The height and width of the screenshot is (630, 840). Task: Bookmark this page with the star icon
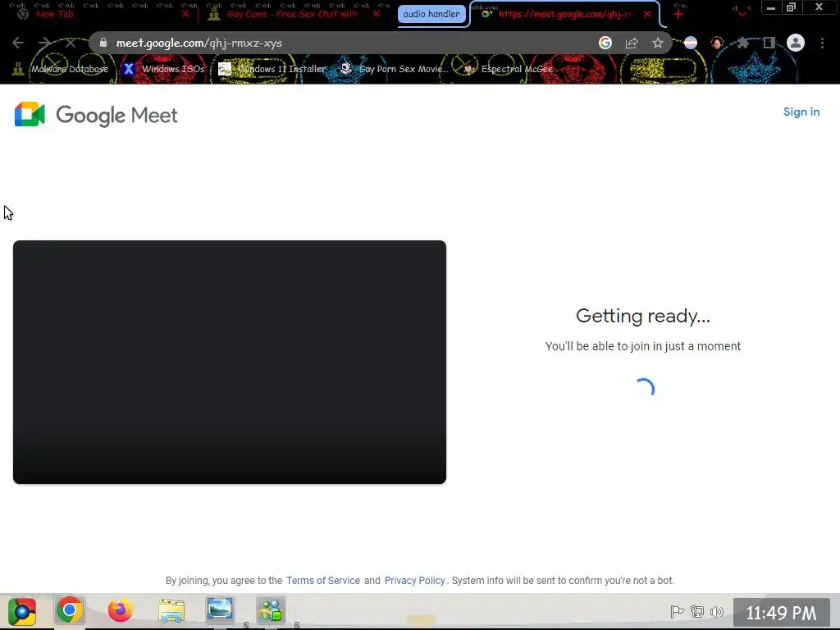658,43
